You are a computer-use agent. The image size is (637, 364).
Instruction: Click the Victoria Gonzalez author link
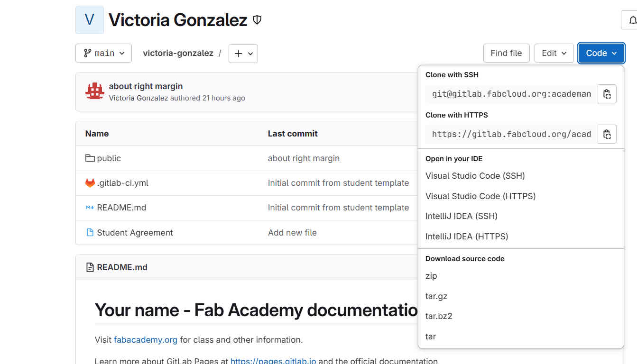click(138, 98)
